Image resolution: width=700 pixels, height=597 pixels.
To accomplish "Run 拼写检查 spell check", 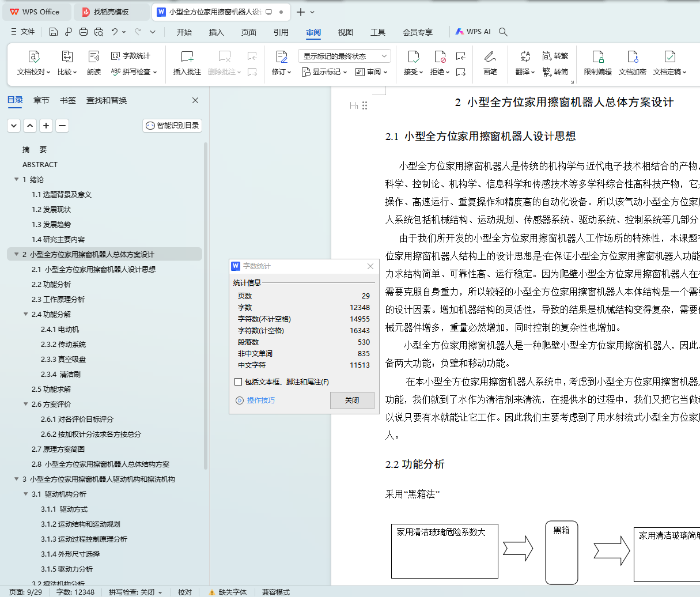I will (x=133, y=72).
